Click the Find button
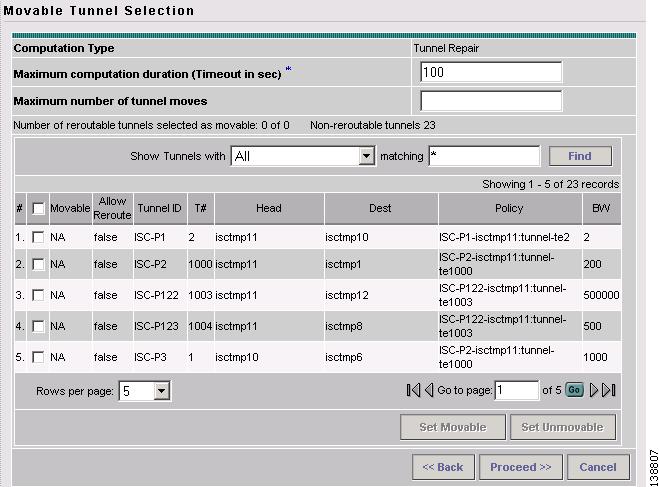The height and width of the screenshot is (487, 659). tap(580, 156)
